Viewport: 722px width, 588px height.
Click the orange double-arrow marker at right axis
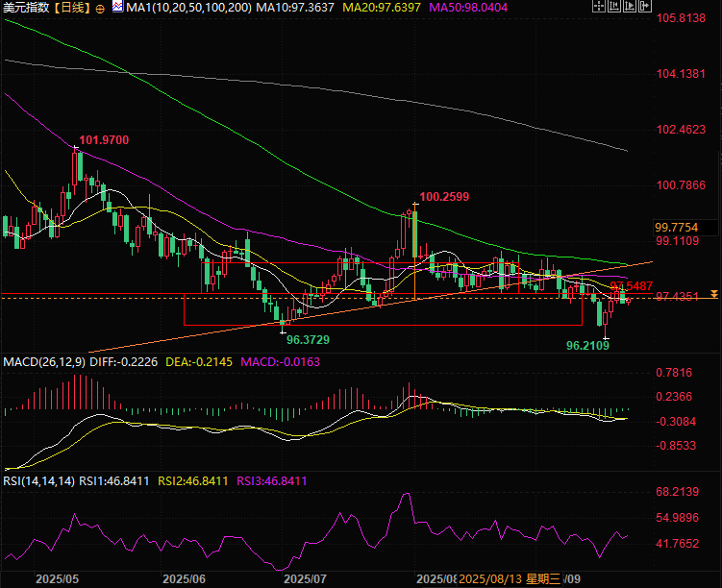[713, 294]
